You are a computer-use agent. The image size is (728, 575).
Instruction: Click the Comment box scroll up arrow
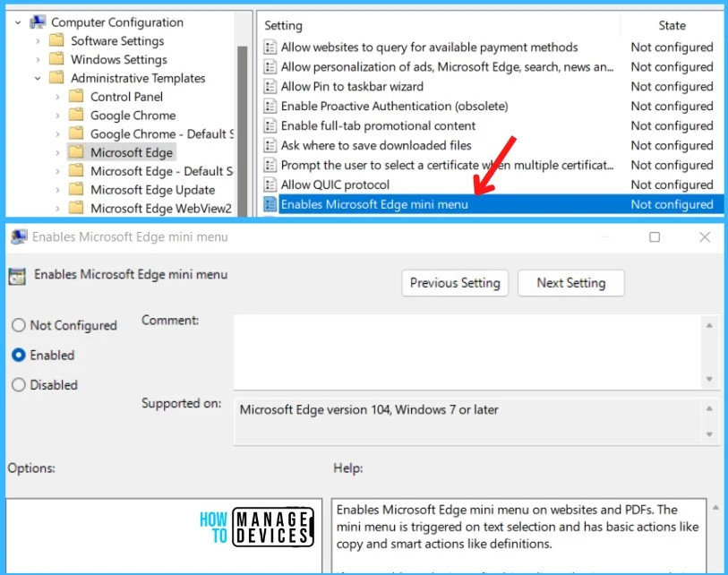(x=709, y=326)
